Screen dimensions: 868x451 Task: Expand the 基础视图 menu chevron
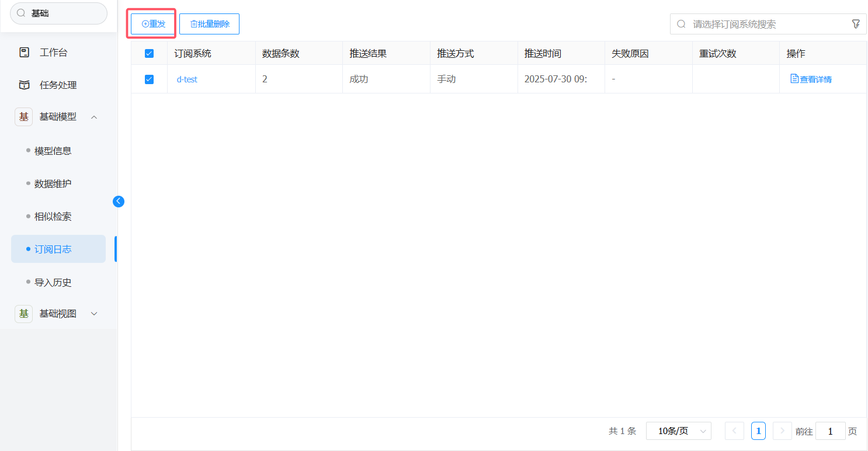coord(94,314)
